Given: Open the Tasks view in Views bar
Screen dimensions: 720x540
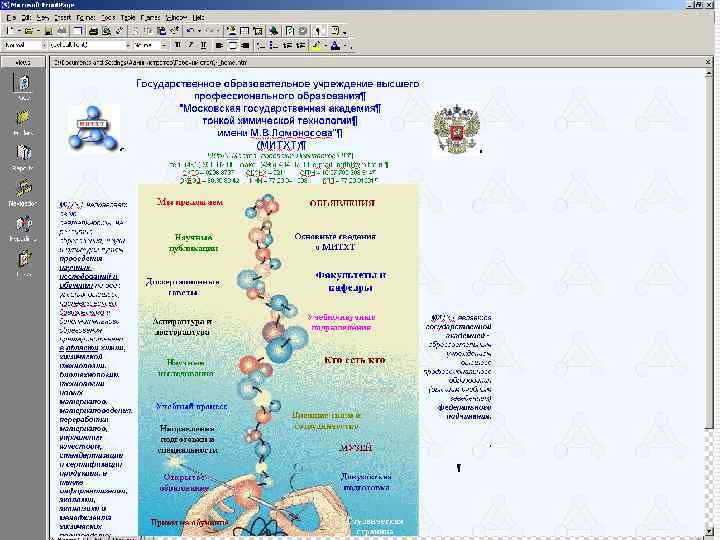Looking at the screenshot, I should tap(22, 264).
